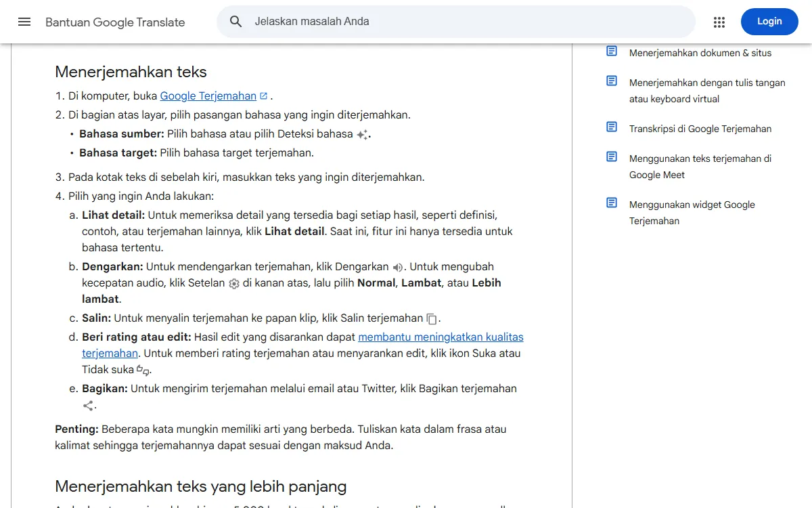Open the Google apps grid
812x508 pixels.
point(719,22)
